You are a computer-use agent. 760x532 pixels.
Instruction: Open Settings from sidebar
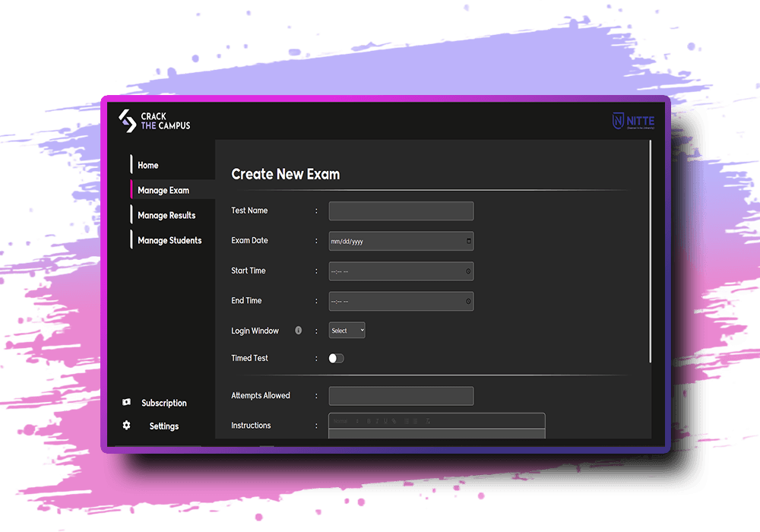164,426
